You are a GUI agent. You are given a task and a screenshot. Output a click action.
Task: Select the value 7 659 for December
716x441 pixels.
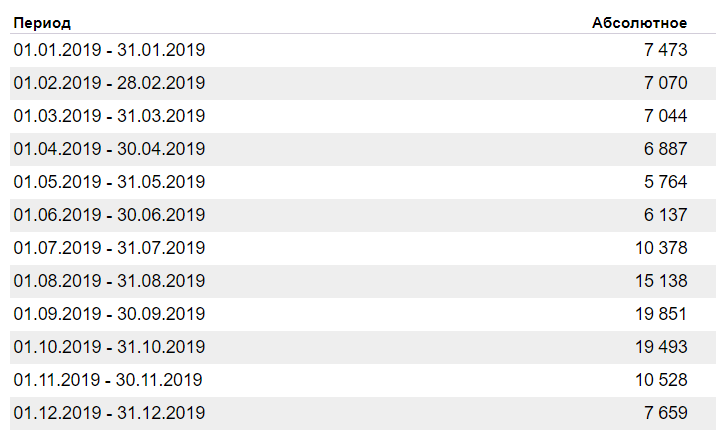click(x=666, y=412)
